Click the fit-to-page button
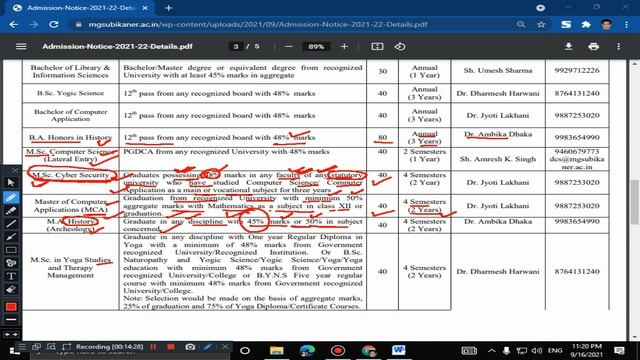Screen dimensions: 640x360 (377, 47)
